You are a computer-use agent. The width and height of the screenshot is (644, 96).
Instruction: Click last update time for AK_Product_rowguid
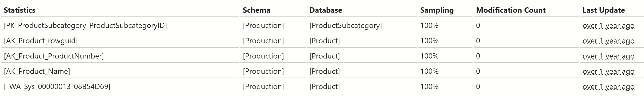pos(608,41)
